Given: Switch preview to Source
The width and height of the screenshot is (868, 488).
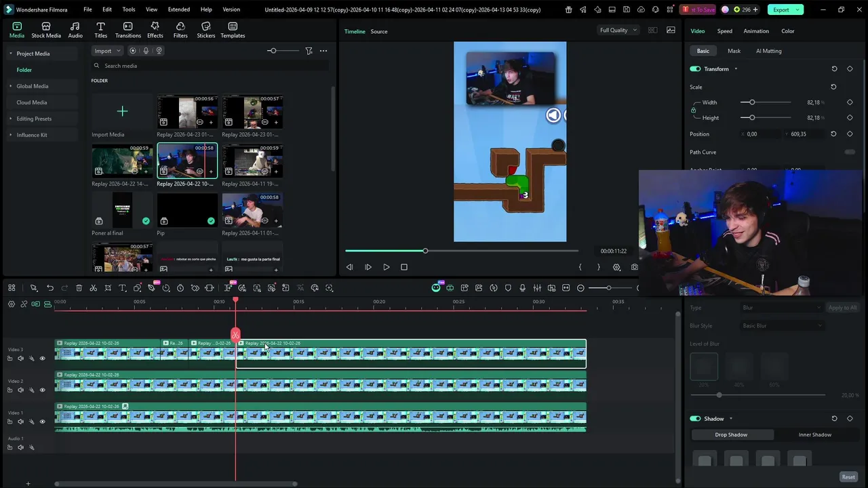Looking at the screenshot, I should (x=379, y=31).
